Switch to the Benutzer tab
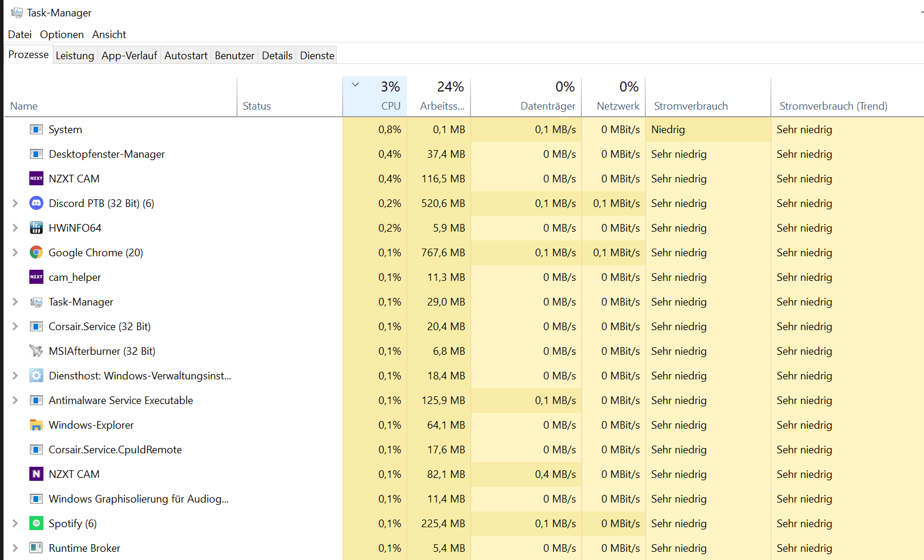Screen dimensions: 924x560 click(235, 56)
